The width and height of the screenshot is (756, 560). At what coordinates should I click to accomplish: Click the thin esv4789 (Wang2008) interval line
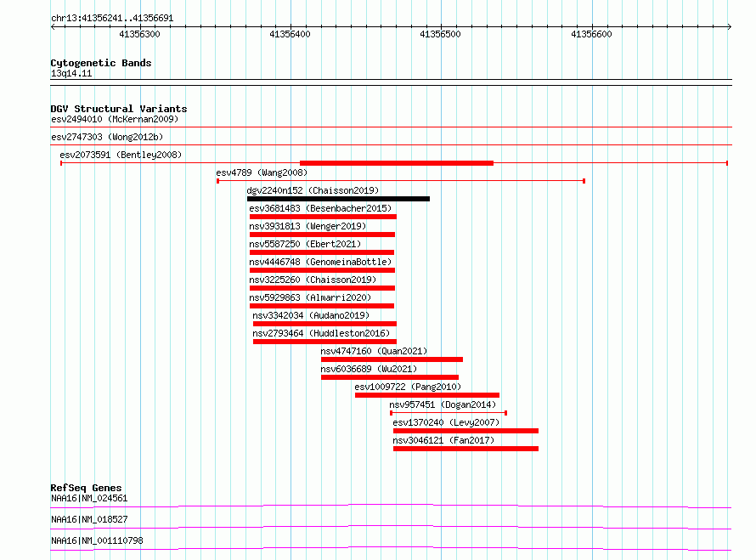pyautogui.click(x=401, y=181)
